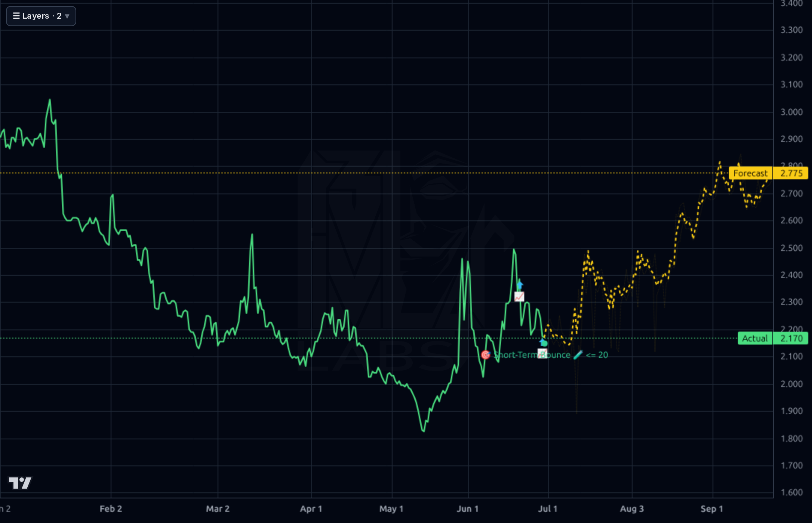The height and width of the screenshot is (523, 812).
Task: Click the upper rising-chart signal marker
Action: pos(519,297)
